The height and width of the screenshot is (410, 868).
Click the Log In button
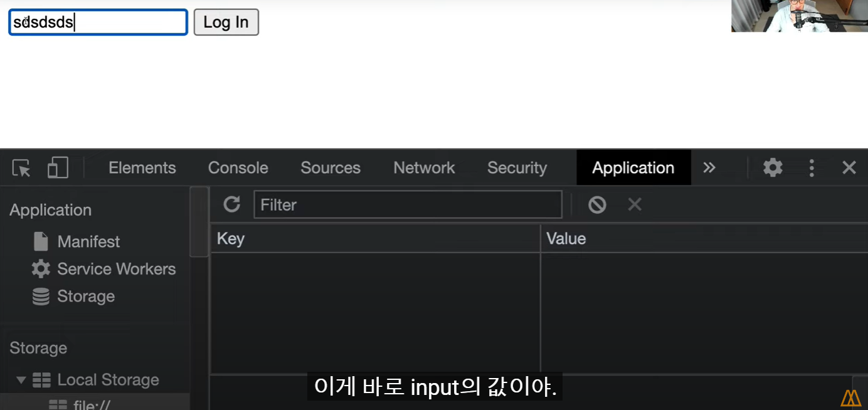coord(226,22)
